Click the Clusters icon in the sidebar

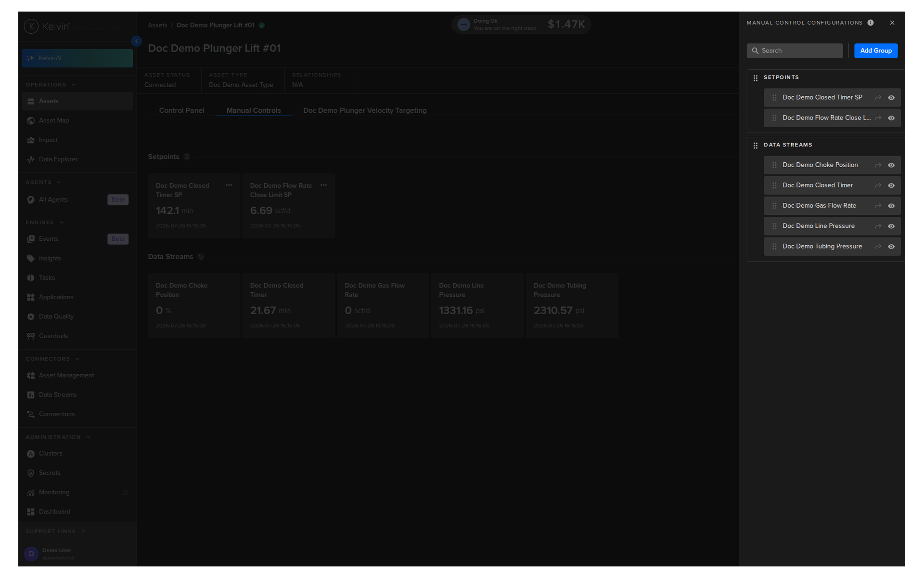31,454
